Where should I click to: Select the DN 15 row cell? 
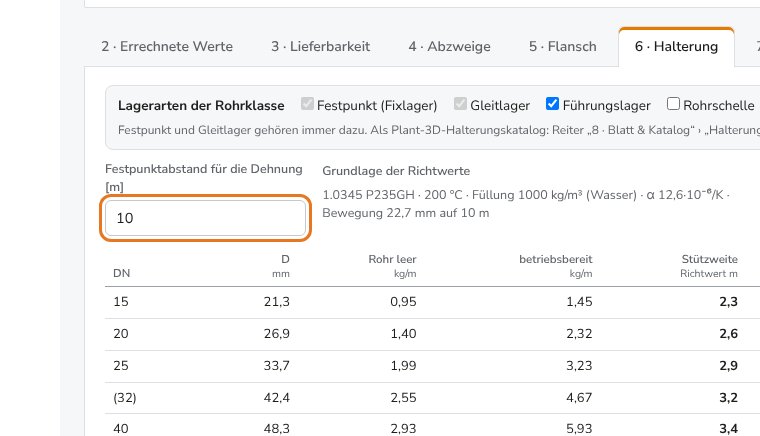pos(121,302)
